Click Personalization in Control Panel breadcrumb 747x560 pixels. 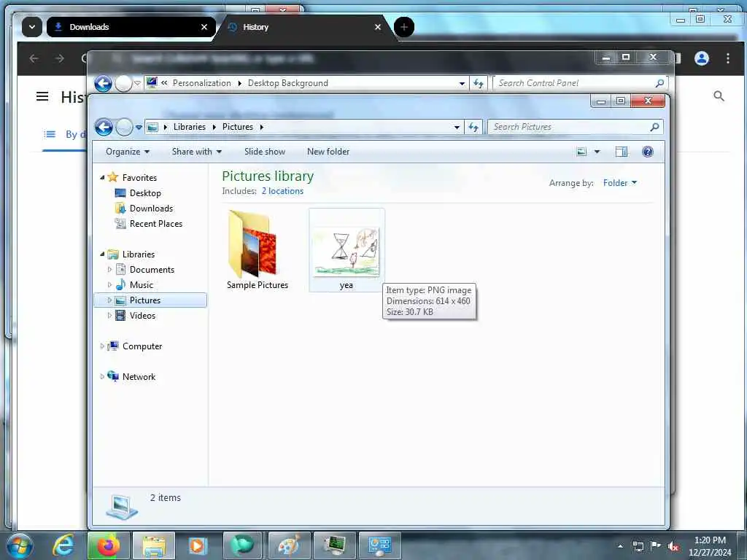[201, 83]
